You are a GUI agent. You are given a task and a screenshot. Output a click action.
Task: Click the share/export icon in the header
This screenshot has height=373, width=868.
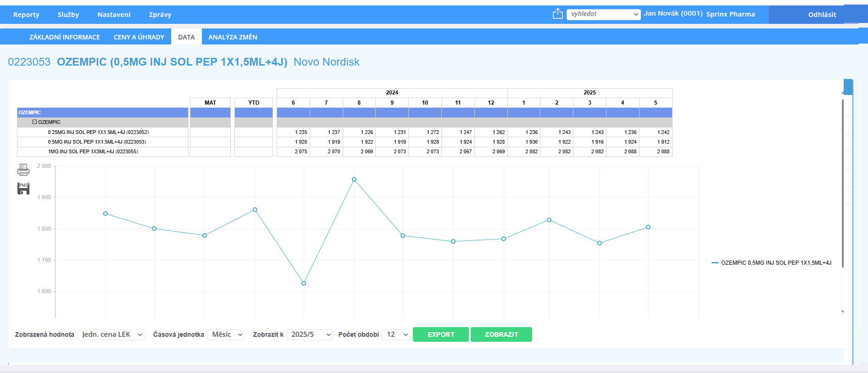coord(557,14)
